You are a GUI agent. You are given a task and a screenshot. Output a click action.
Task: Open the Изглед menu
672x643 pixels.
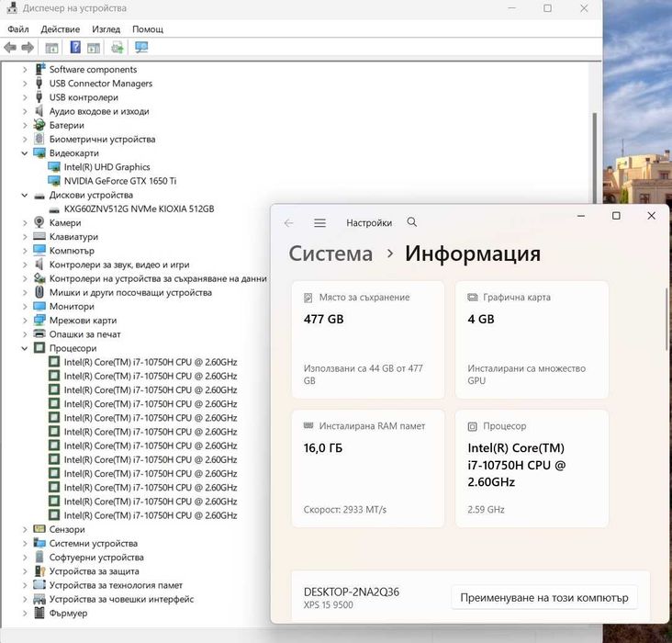tap(106, 29)
